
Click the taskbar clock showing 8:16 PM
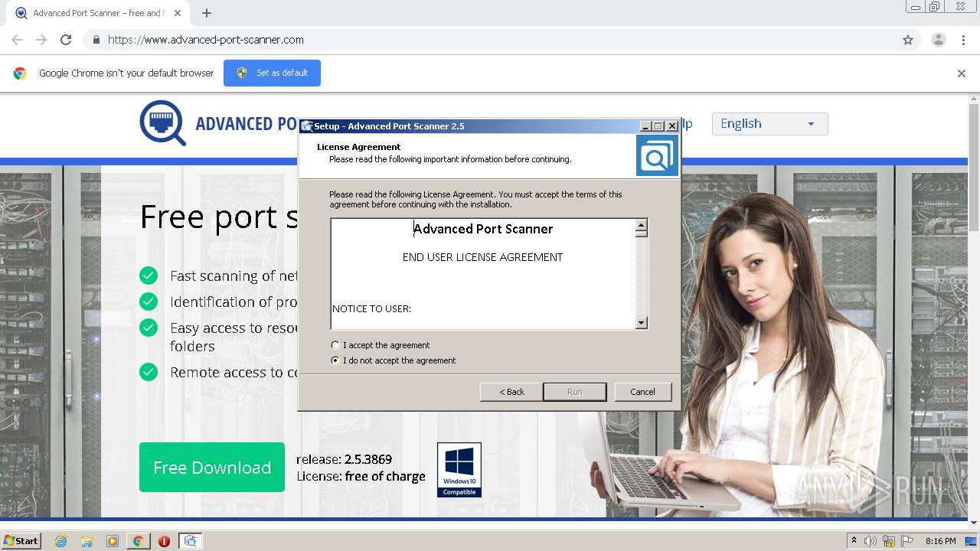coord(940,541)
